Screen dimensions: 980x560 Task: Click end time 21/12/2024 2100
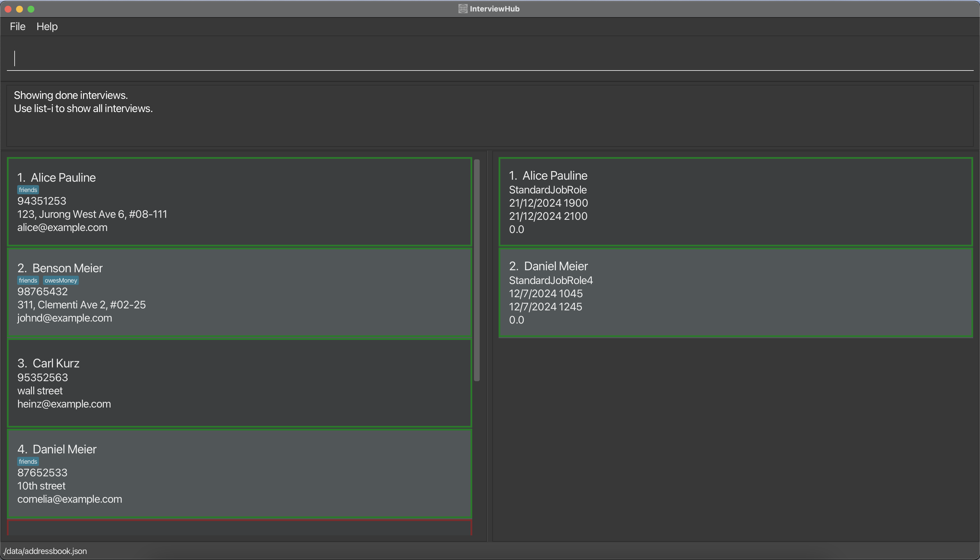coord(548,216)
